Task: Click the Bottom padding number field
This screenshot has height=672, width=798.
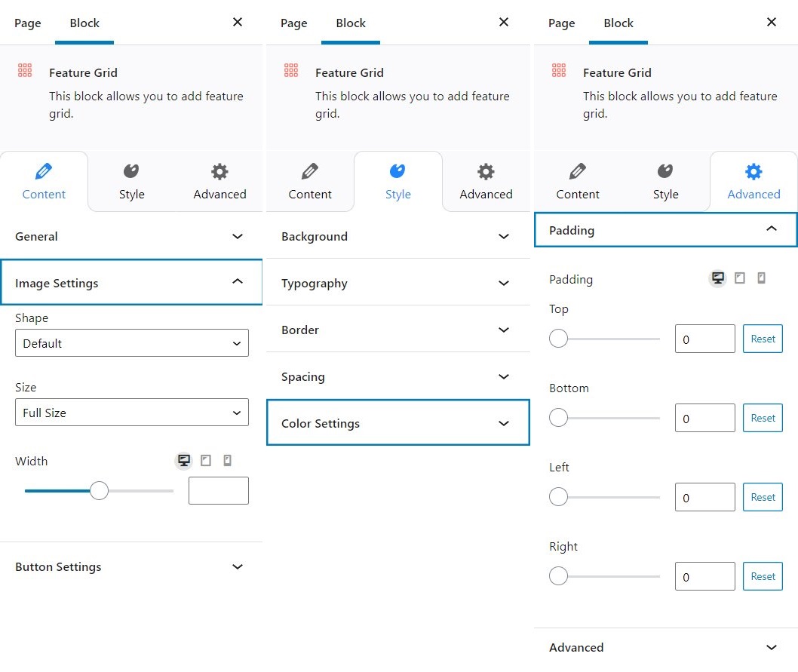Action: [704, 418]
